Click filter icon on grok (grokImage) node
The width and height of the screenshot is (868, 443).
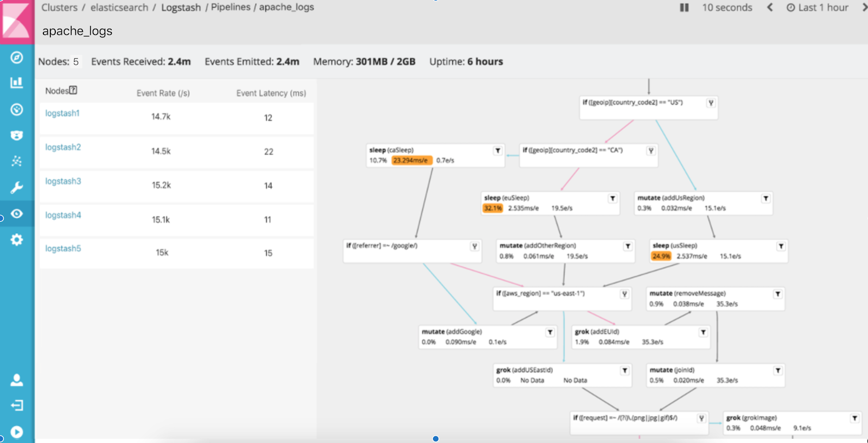click(854, 419)
